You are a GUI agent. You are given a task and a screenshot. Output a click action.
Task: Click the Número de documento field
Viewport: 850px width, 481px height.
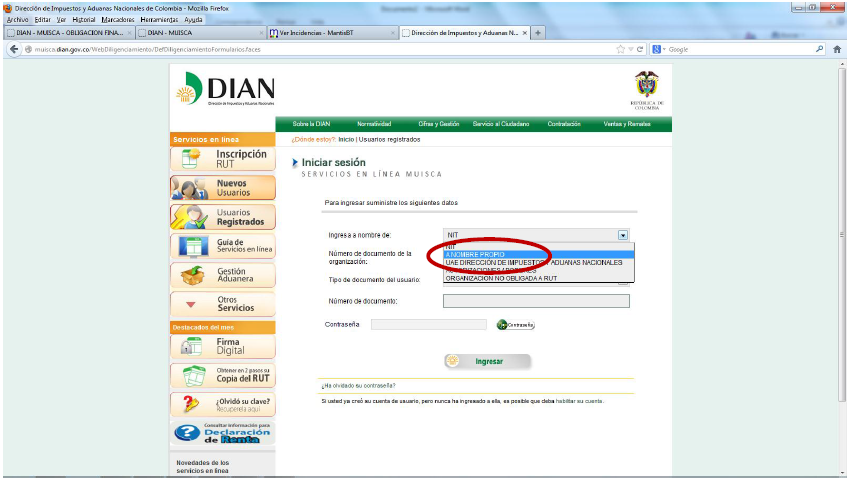coord(536,301)
